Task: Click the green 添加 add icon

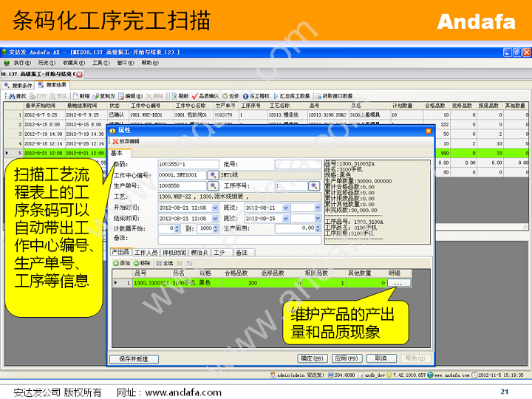Action: coord(116,263)
